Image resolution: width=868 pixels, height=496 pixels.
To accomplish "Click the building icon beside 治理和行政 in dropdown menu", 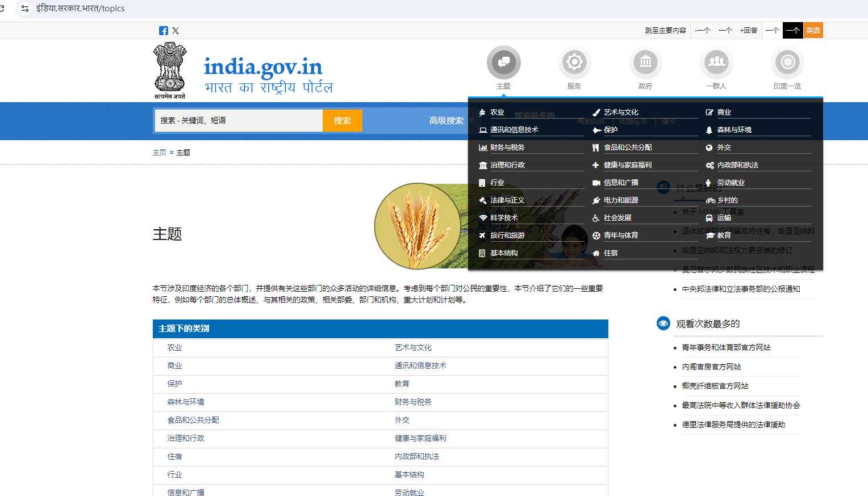I will 483,165.
